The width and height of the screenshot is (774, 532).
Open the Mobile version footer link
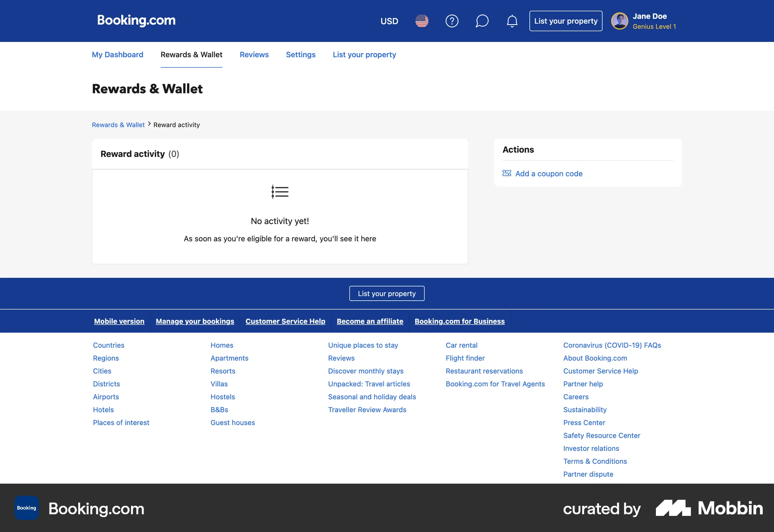119,321
